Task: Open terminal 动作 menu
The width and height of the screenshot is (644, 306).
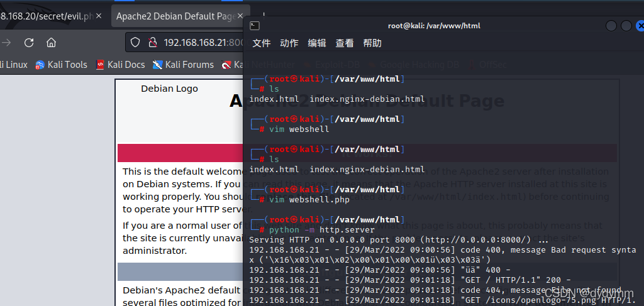Action: tap(289, 43)
